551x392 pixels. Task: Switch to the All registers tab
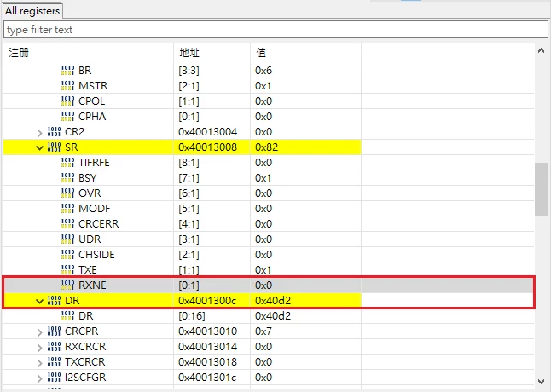[32, 11]
